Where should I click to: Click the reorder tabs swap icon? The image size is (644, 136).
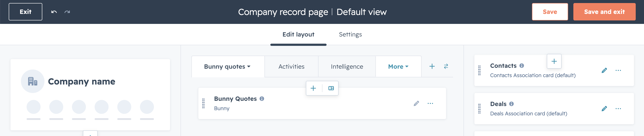click(446, 66)
